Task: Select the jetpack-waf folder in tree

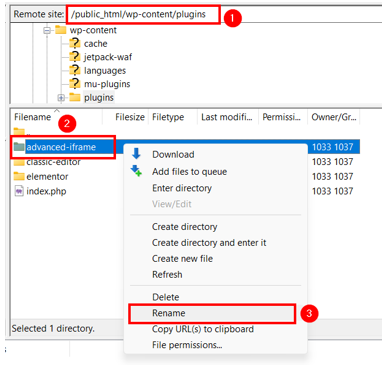Action: point(108,57)
